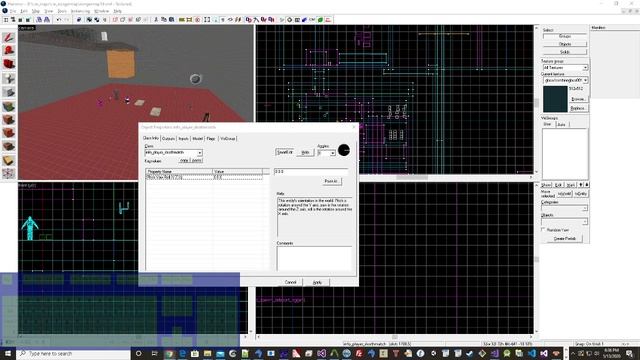Open the Tools menu
The height and width of the screenshot is (360, 640).
click(62, 11)
